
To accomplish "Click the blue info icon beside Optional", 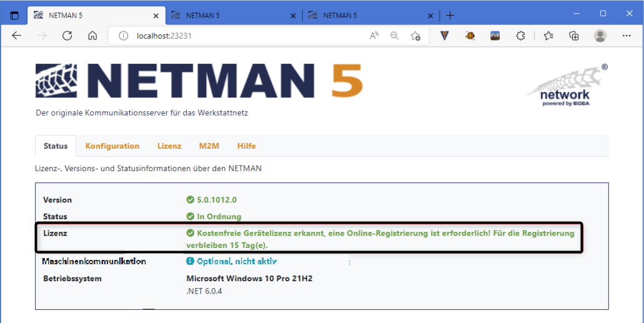I will pos(190,261).
